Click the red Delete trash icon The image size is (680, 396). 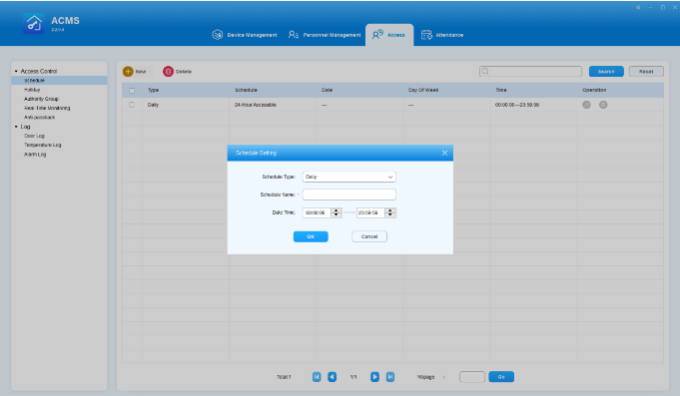(x=168, y=72)
